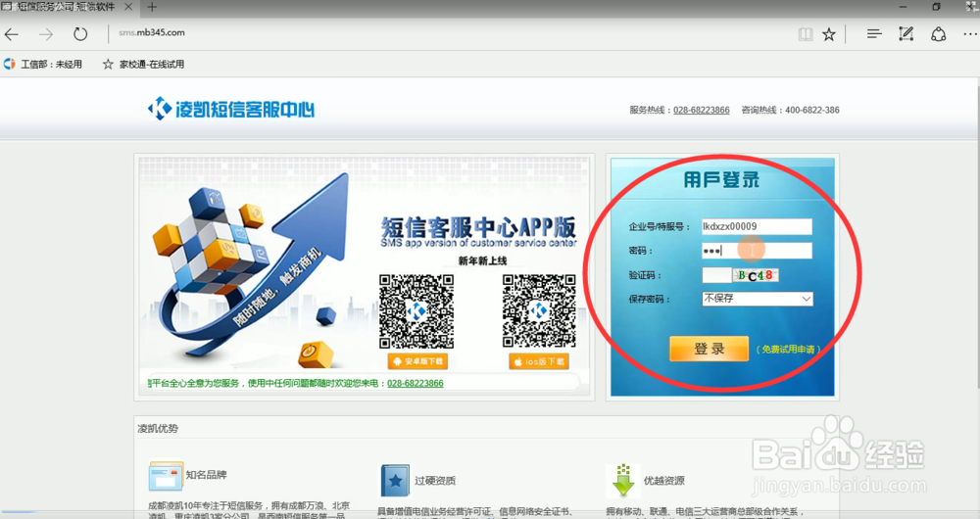Click the iOS QR code image
980x519 pixels.
(539, 310)
